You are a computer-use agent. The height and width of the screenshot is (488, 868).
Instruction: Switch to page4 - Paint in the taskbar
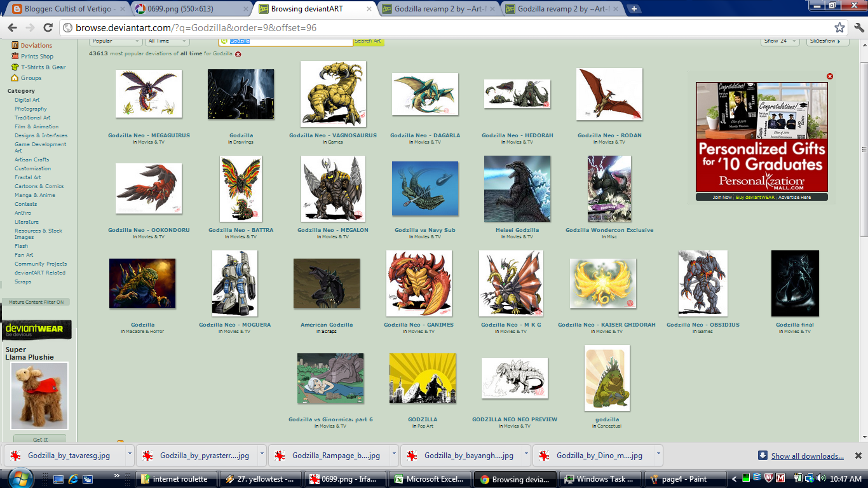click(x=684, y=479)
